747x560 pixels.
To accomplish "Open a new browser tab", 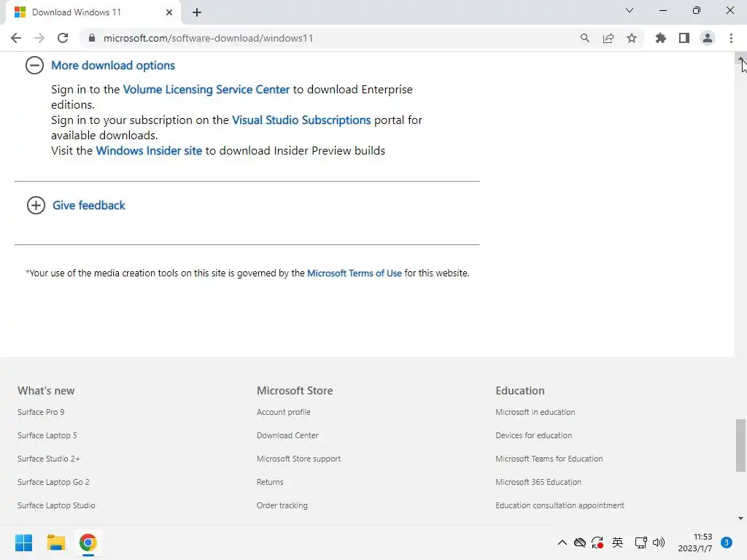I will (197, 12).
